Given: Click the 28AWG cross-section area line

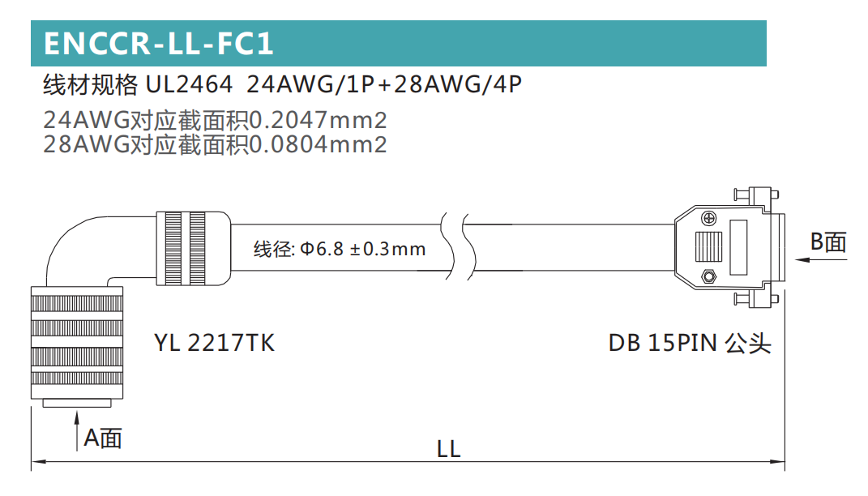Looking at the screenshot, I should 215,144.
